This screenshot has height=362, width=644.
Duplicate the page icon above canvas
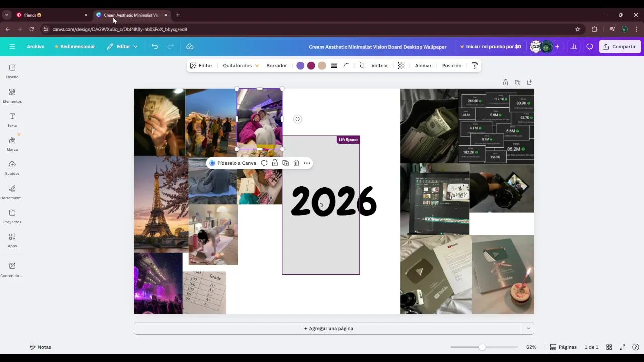[x=517, y=82]
